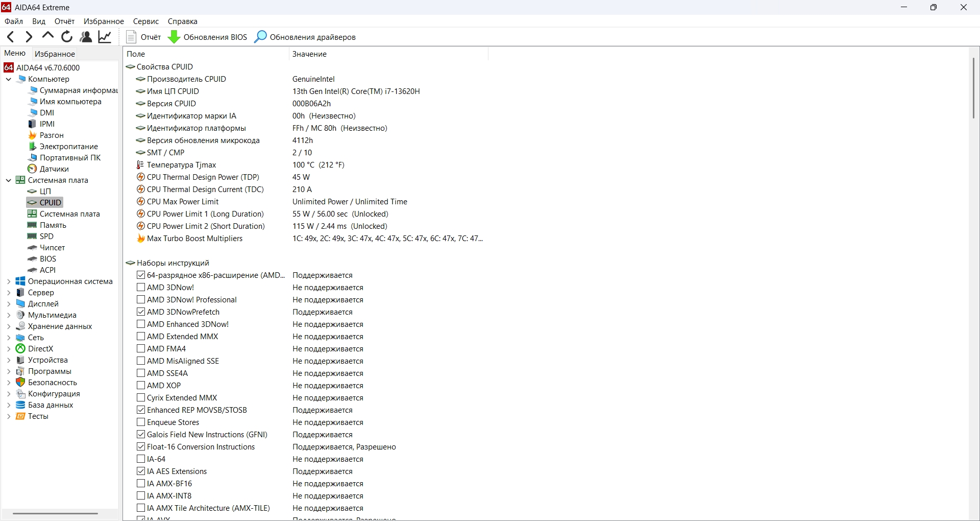The width and height of the screenshot is (980, 521).
Task: Select the Тесты item in the sidebar
Action: 32,416
